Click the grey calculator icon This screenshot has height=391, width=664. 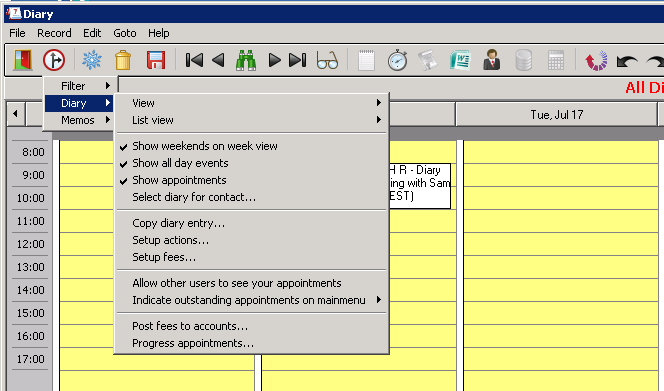pyautogui.click(x=556, y=60)
